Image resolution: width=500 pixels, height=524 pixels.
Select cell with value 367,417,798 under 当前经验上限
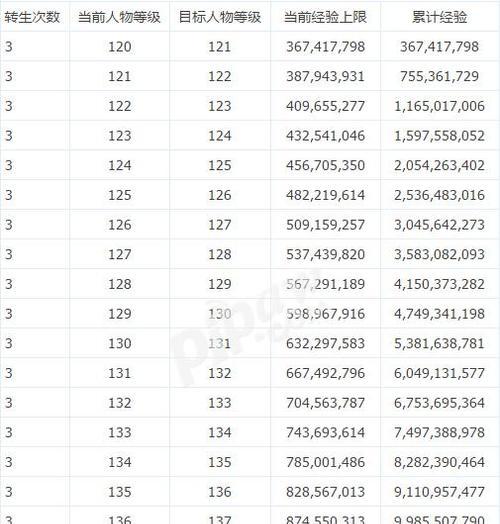pyautogui.click(x=325, y=47)
